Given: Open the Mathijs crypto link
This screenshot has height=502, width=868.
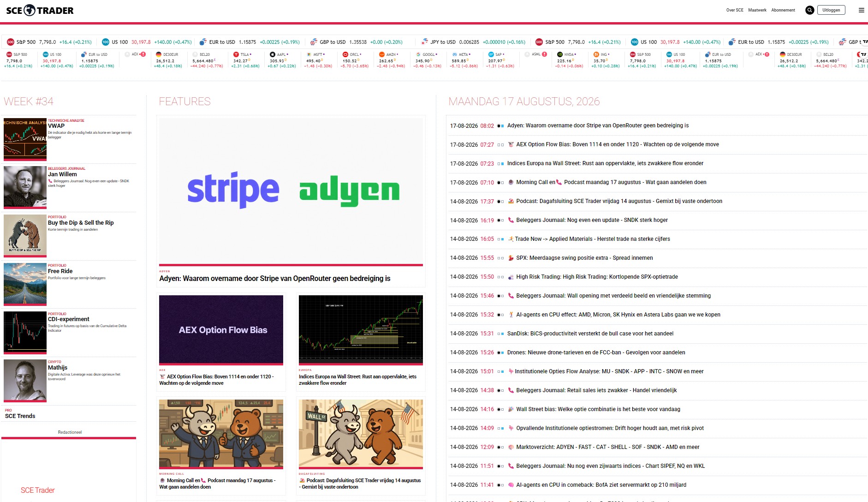Looking at the screenshot, I should click(58, 368).
